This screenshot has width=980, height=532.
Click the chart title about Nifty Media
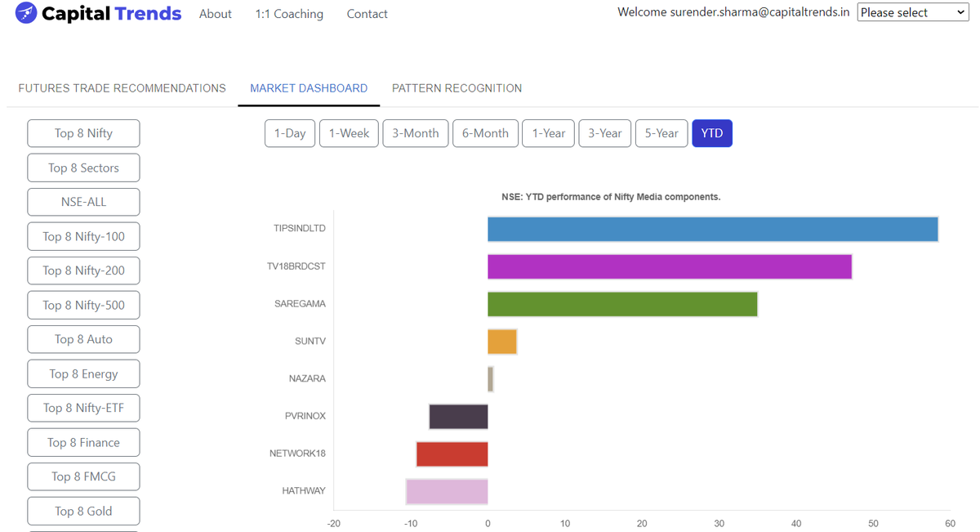tap(611, 197)
